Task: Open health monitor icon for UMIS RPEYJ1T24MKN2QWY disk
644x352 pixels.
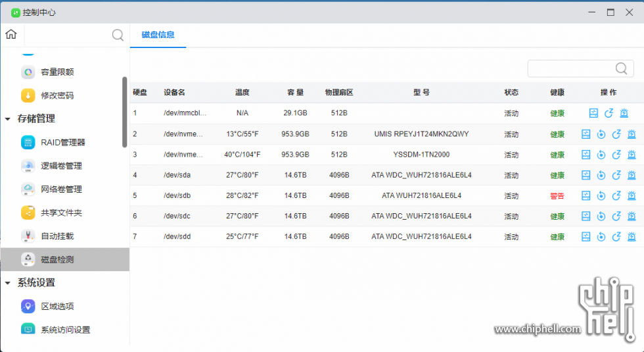Action: tap(586, 134)
